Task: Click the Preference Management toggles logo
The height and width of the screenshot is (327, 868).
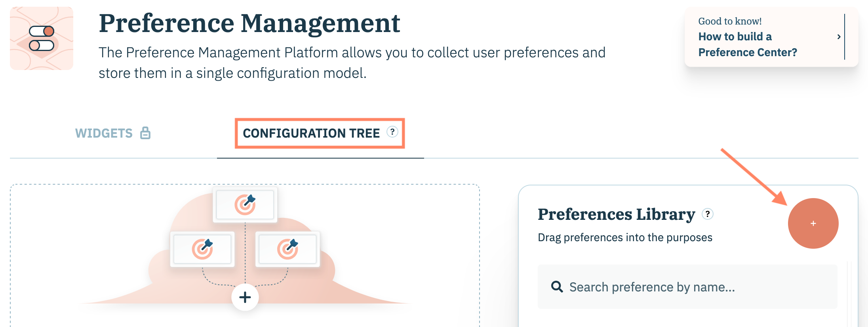Action: click(42, 38)
